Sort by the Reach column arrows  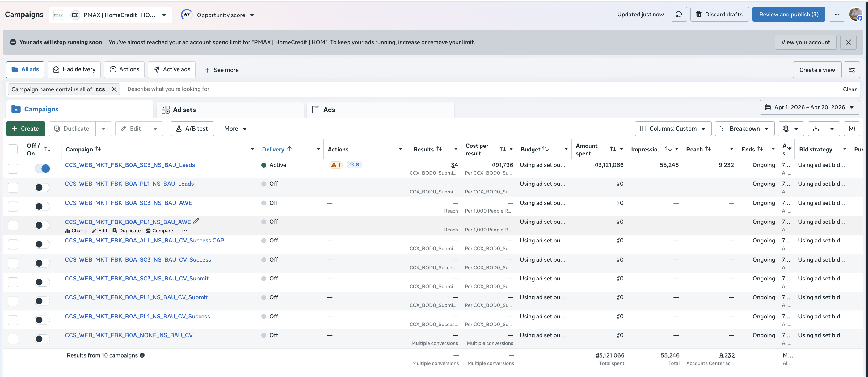(708, 149)
